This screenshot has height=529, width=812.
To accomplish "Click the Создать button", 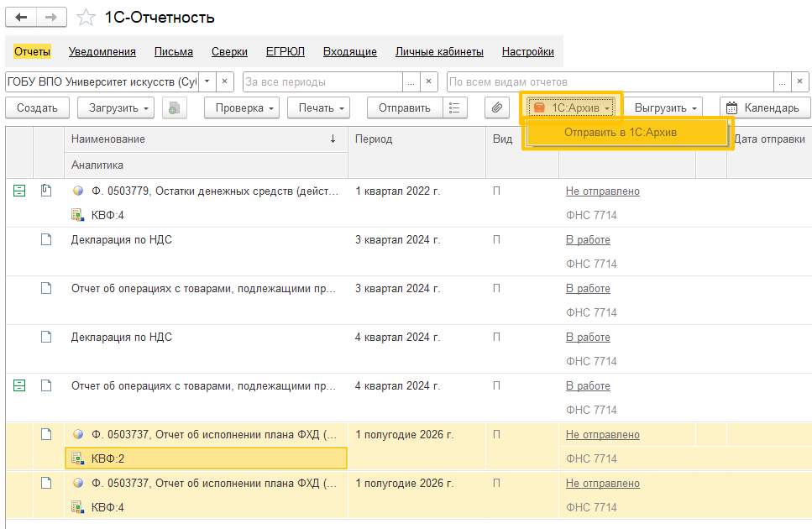I will pos(37,107).
